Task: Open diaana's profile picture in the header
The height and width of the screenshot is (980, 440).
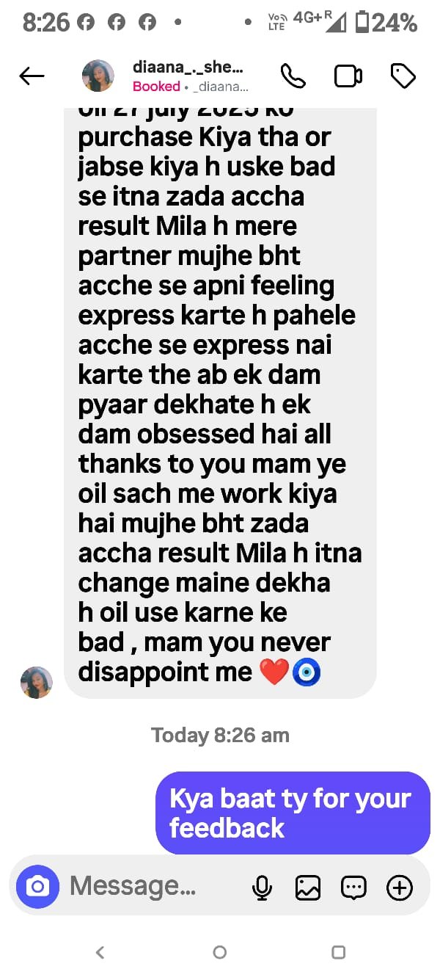Action: [x=98, y=76]
